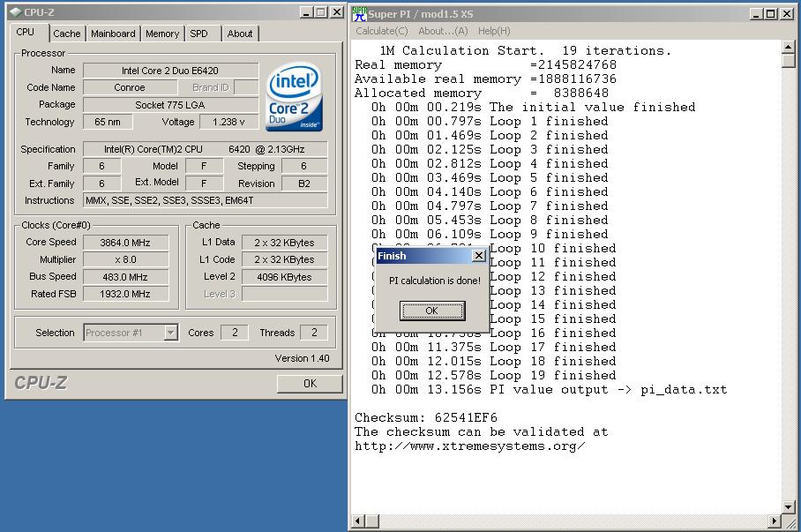Click the Code Name field 'Conroe'

pyautogui.click(x=130, y=87)
